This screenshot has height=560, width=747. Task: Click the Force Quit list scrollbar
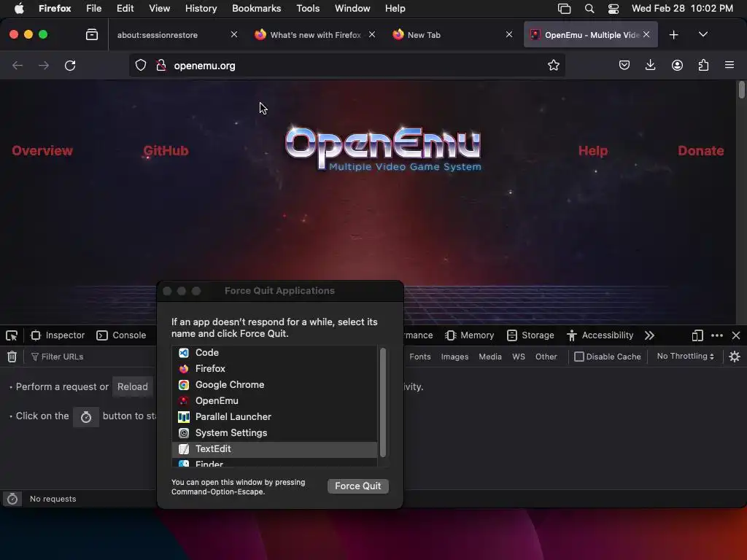(382, 402)
